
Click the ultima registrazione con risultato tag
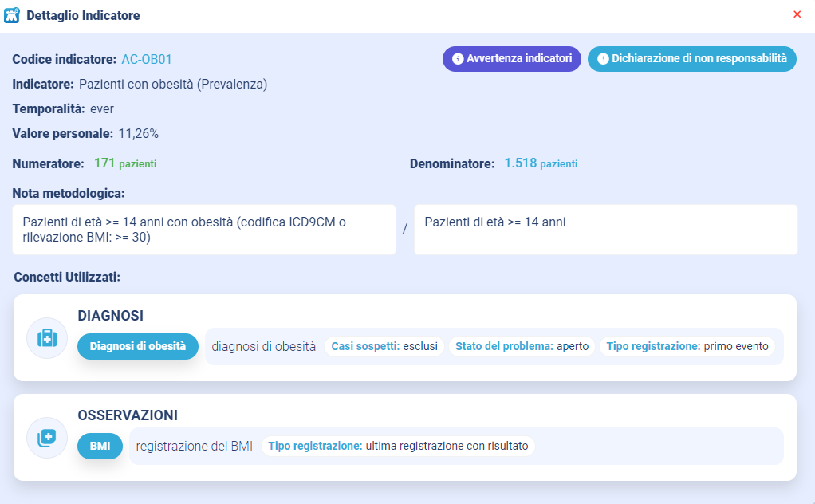point(398,447)
